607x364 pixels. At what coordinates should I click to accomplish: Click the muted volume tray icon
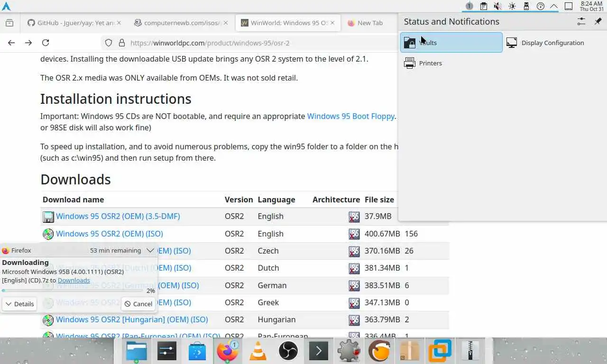pos(497,6)
